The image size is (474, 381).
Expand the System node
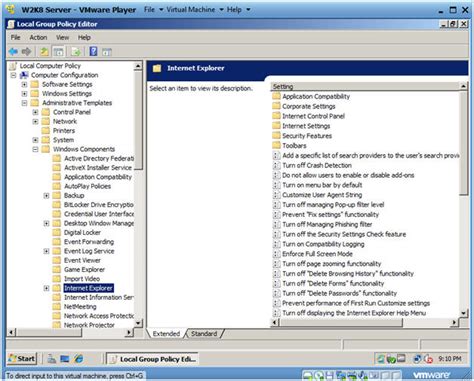pos(35,140)
